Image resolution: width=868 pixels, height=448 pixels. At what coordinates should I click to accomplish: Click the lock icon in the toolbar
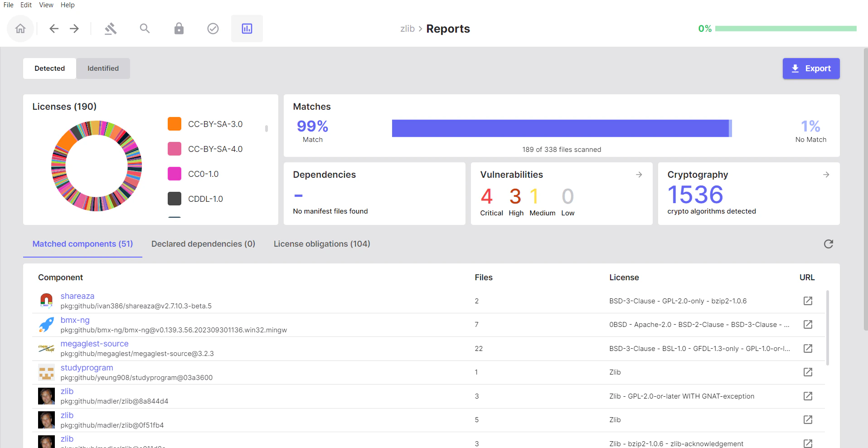click(x=179, y=28)
